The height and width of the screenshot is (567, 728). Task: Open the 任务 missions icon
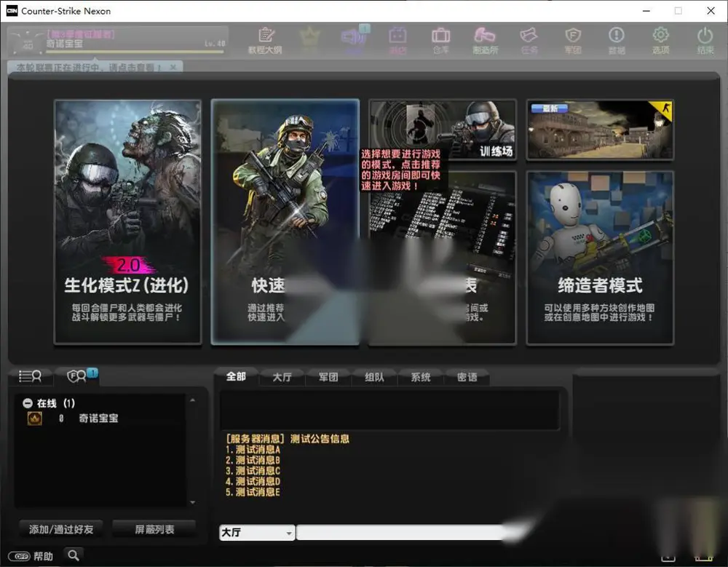tap(529, 41)
